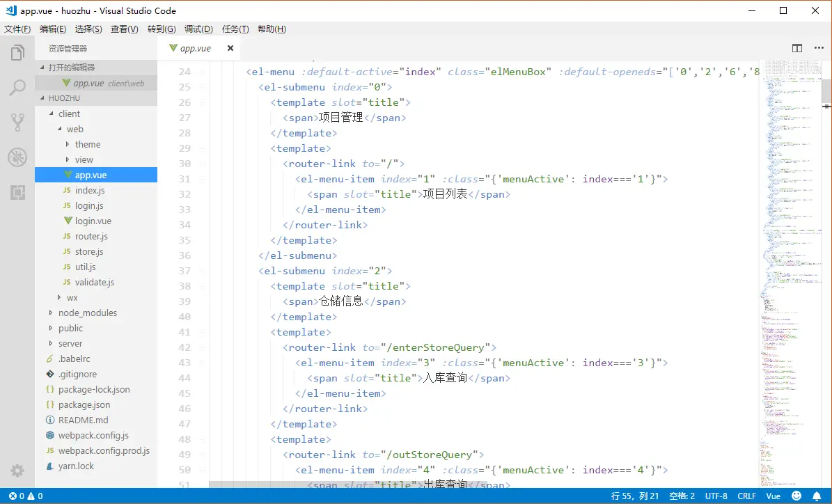Fold line 25 el-submenu block
Image resolution: width=832 pixels, height=504 pixels.
pos(202,88)
